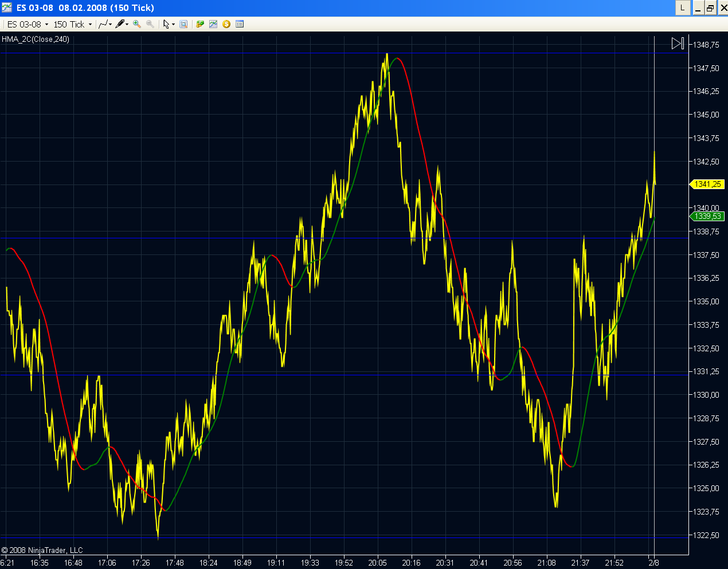Image resolution: width=728 pixels, height=569 pixels.
Task: Click the yellow 1341,25 price marker
Action: point(707,185)
